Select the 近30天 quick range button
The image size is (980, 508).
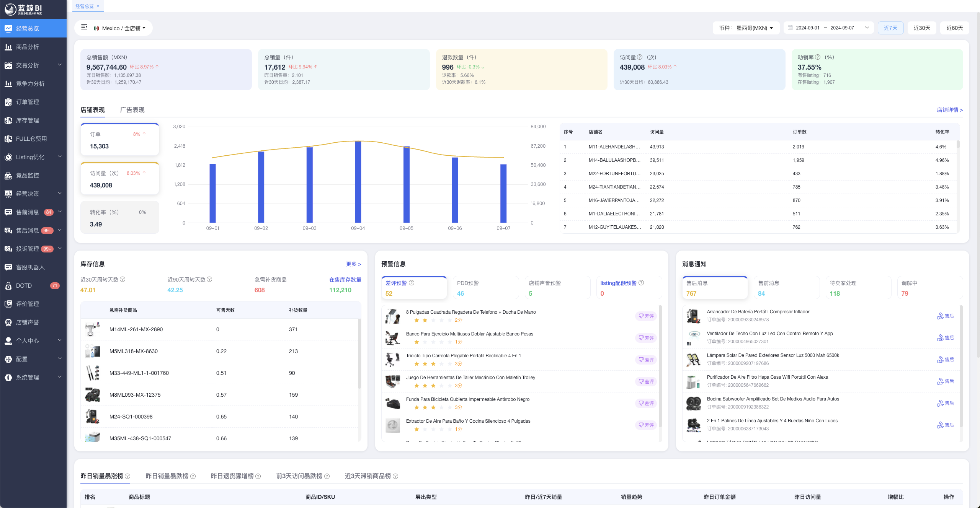click(922, 28)
